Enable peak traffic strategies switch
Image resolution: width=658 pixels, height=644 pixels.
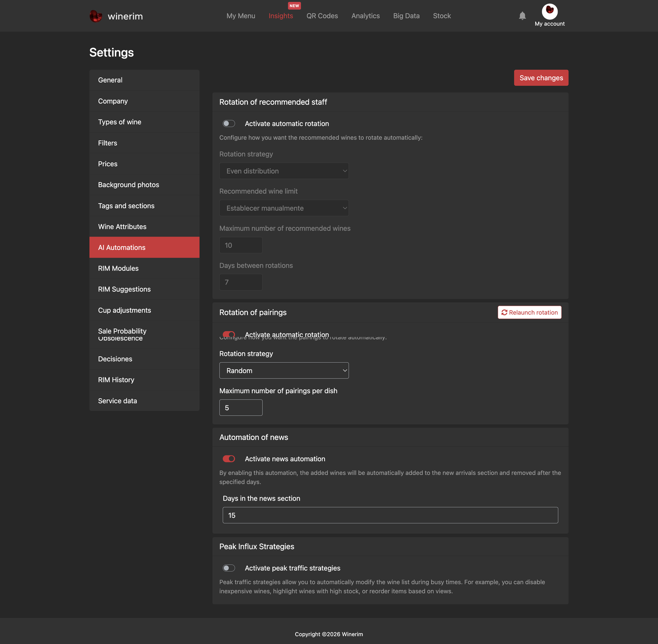[229, 568]
